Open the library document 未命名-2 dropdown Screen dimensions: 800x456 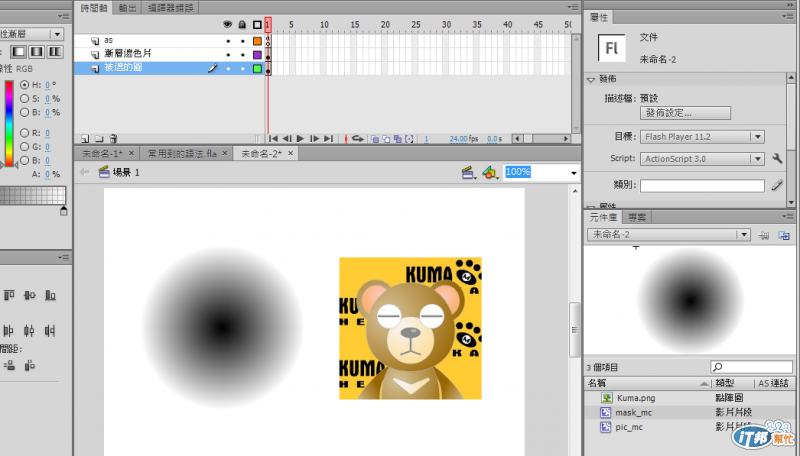[x=744, y=235]
